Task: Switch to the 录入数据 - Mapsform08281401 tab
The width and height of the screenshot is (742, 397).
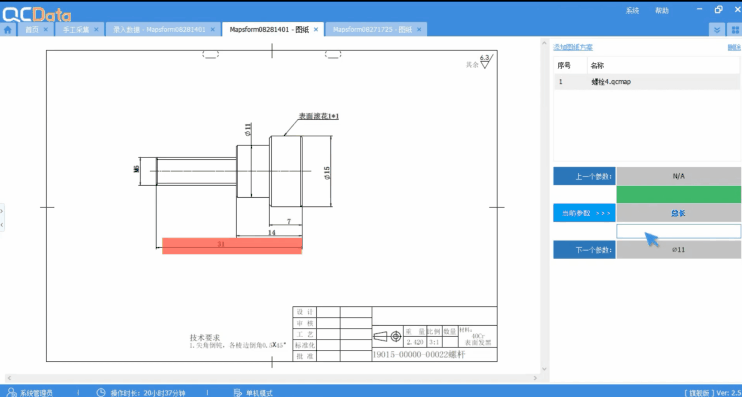Action: click(x=159, y=29)
